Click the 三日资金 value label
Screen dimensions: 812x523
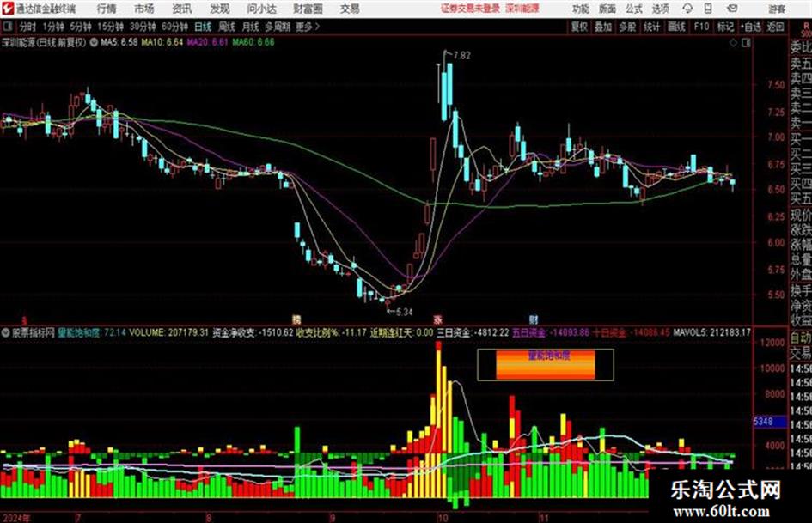click(473, 332)
